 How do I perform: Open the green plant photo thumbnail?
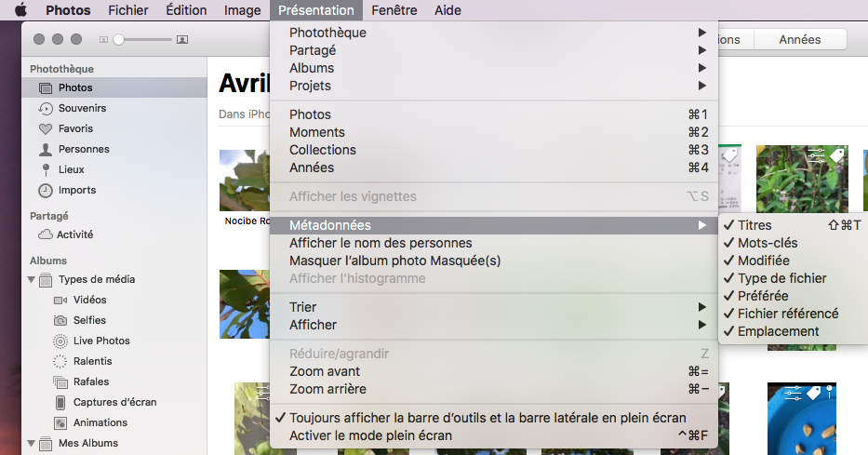pos(802,179)
